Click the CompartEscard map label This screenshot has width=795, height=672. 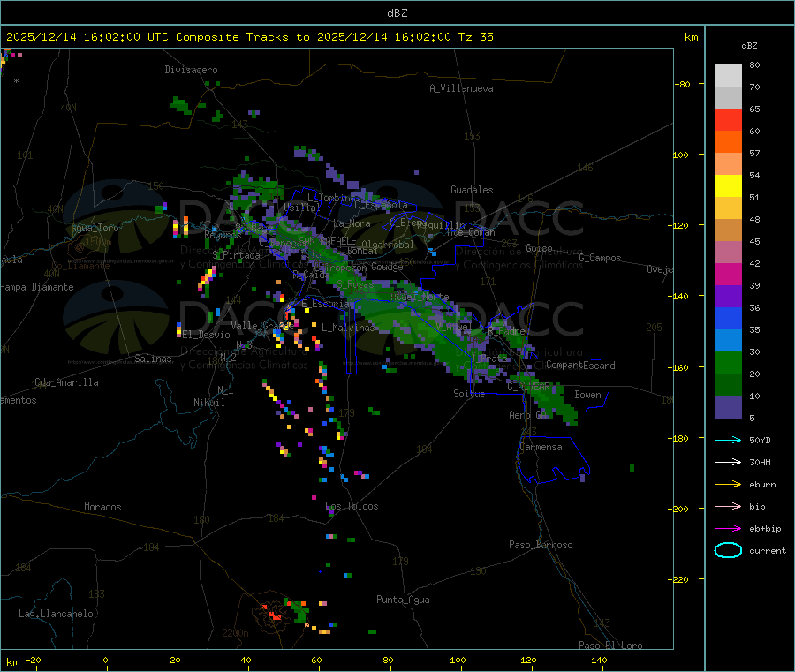580,366
